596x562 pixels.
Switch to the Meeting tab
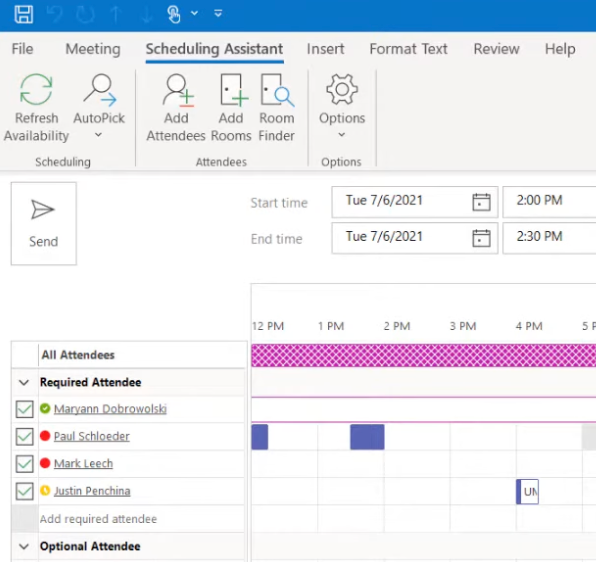(93, 49)
